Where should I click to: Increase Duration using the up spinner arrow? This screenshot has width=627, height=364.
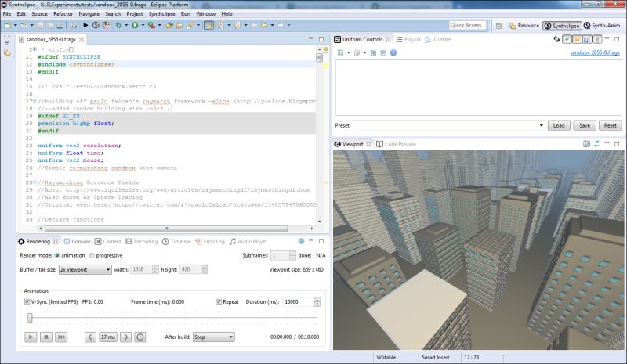pos(317,300)
